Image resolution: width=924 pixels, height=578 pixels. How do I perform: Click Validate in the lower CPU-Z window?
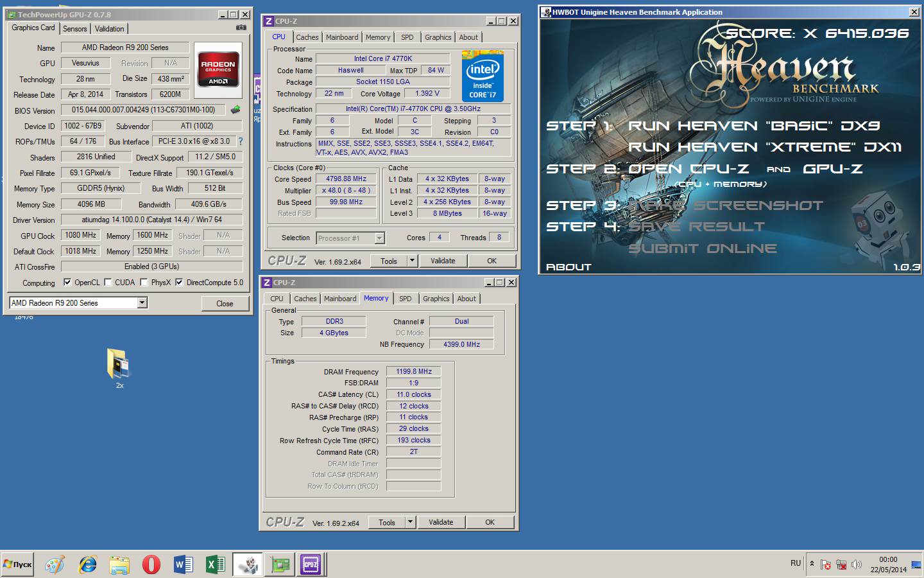point(441,522)
